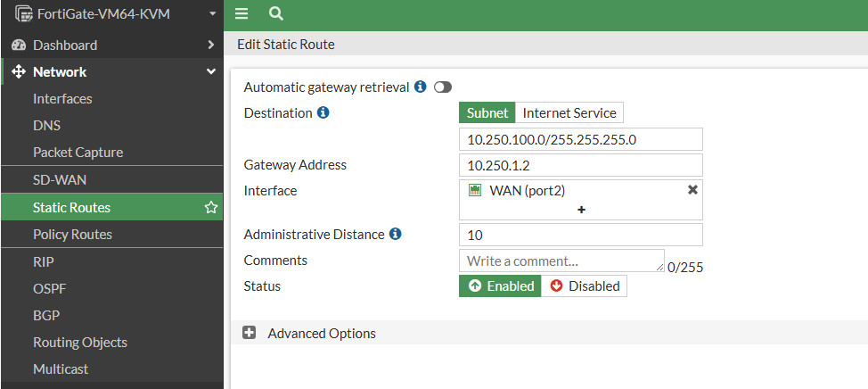Screen dimensions: 868x389
Task: Select Internet Service destination type
Action: click(569, 113)
